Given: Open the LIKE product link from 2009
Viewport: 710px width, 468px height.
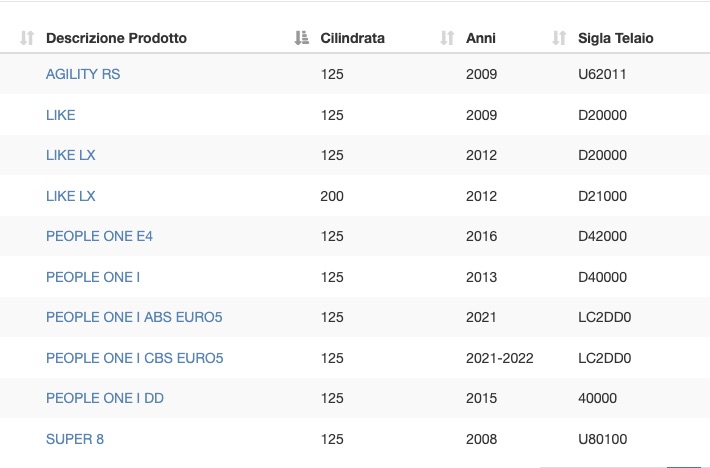Looking at the screenshot, I should [x=61, y=115].
